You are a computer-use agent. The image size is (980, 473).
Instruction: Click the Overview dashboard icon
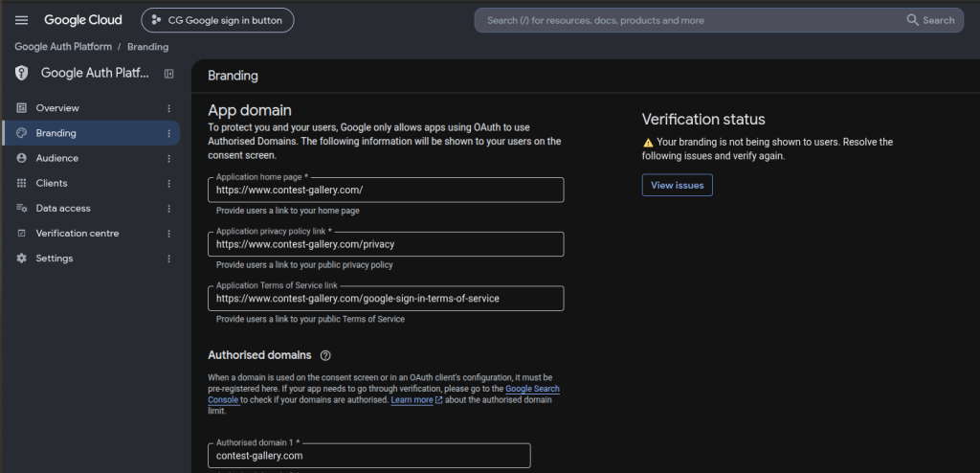tap(22, 108)
